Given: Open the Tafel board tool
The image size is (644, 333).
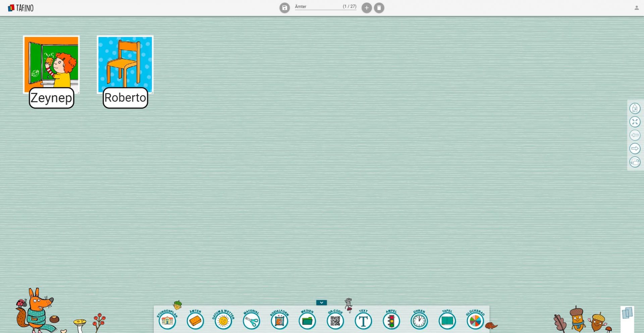Looking at the screenshot, I should coord(447,321).
